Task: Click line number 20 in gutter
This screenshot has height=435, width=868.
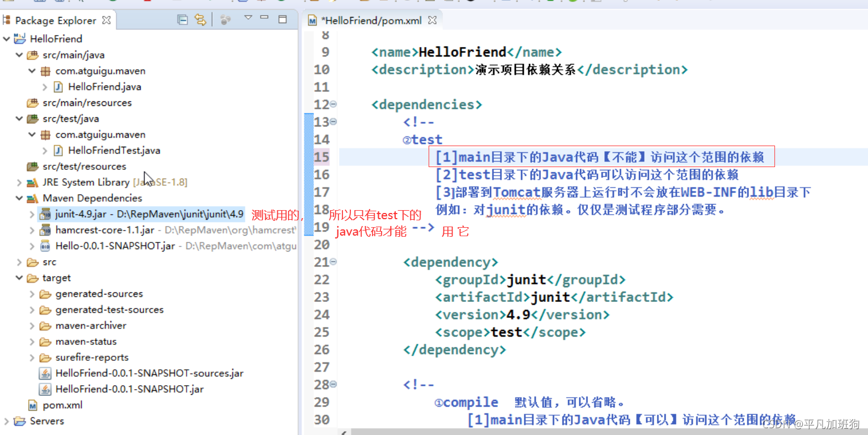Action: coord(321,244)
